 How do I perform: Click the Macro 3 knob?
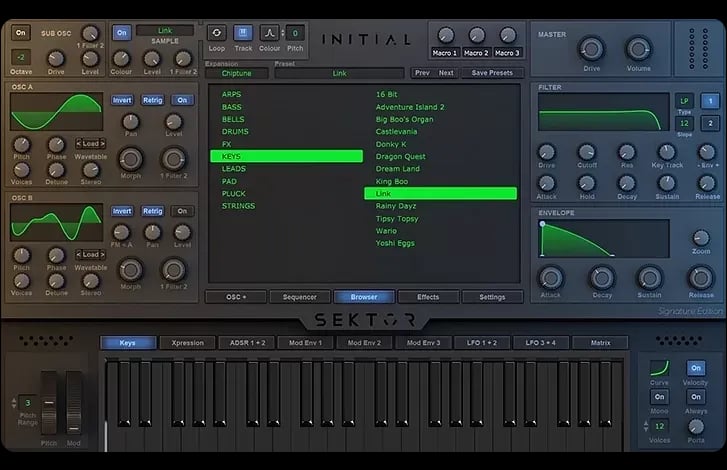click(x=508, y=35)
